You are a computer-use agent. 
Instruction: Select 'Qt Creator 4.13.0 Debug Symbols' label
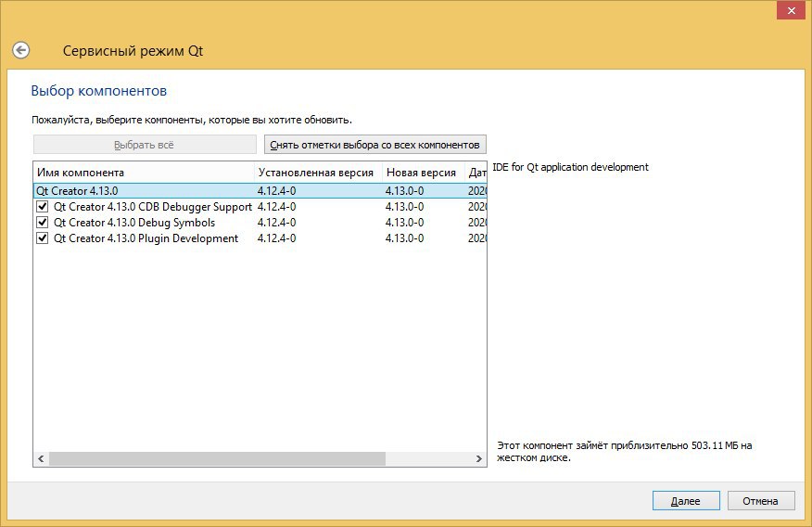pyautogui.click(x=134, y=223)
